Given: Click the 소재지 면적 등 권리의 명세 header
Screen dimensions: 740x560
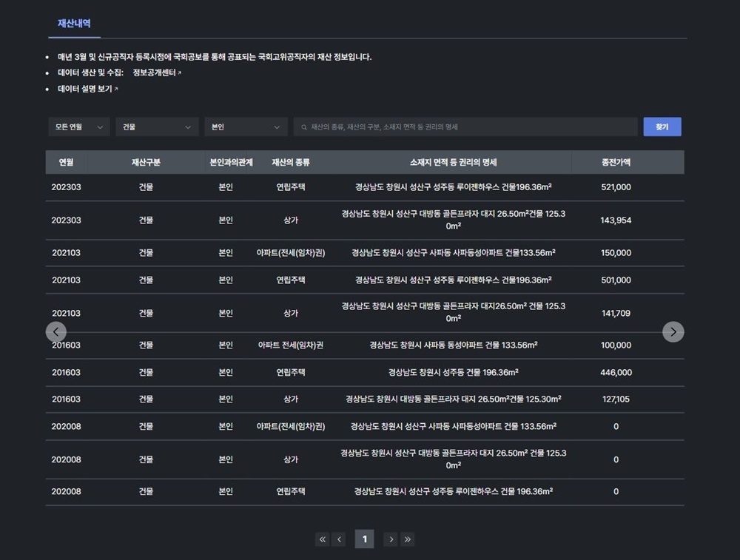Looking at the screenshot, I should (x=454, y=162).
